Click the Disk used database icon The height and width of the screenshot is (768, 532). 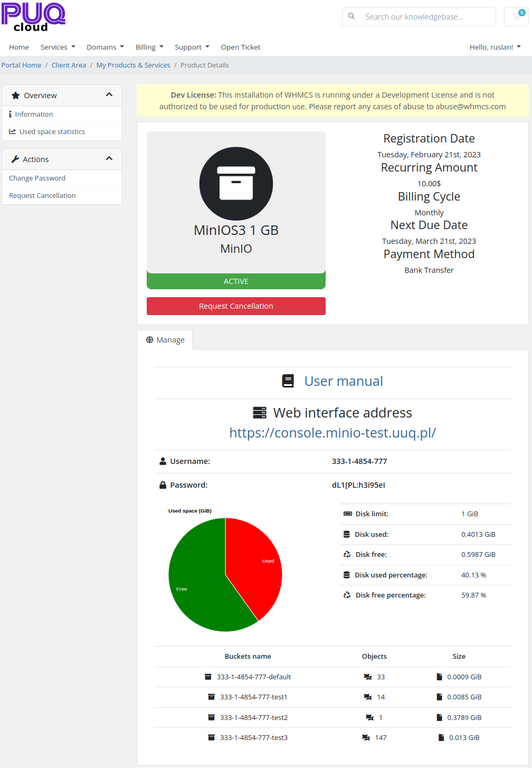click(347, 534)
